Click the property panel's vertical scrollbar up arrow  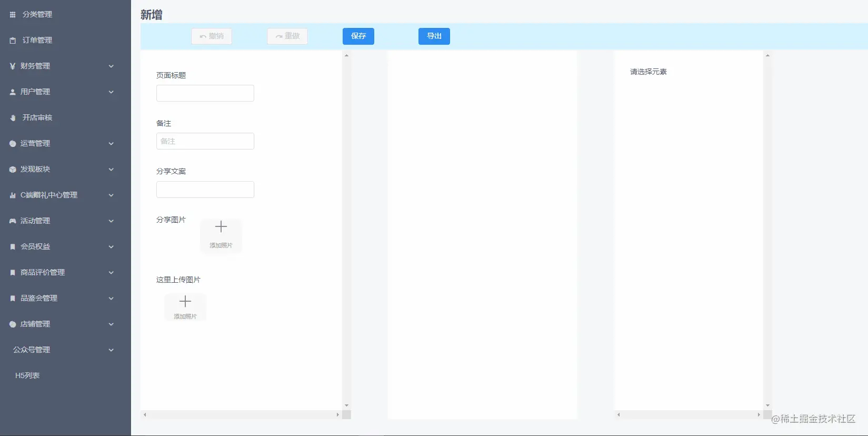click(x=767, y=55)
